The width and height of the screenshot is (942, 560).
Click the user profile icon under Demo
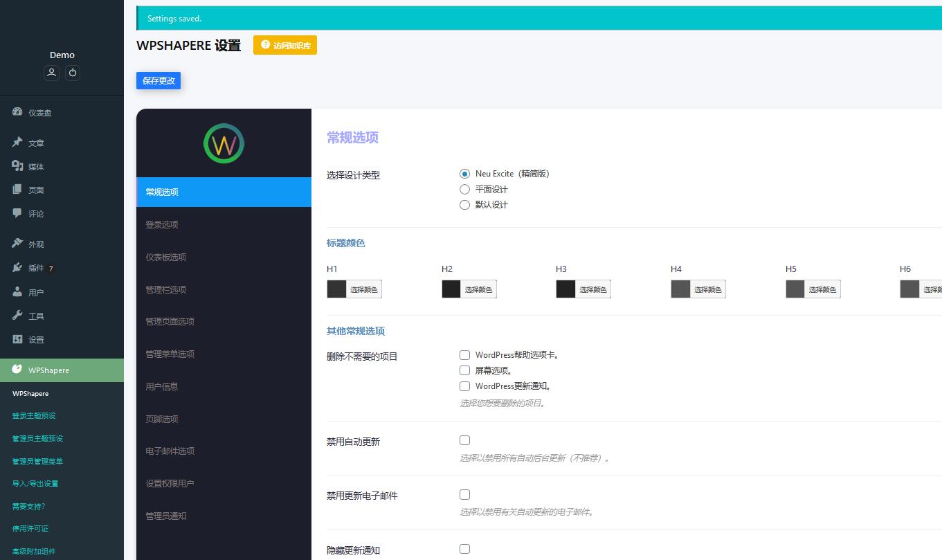[51, 73]
